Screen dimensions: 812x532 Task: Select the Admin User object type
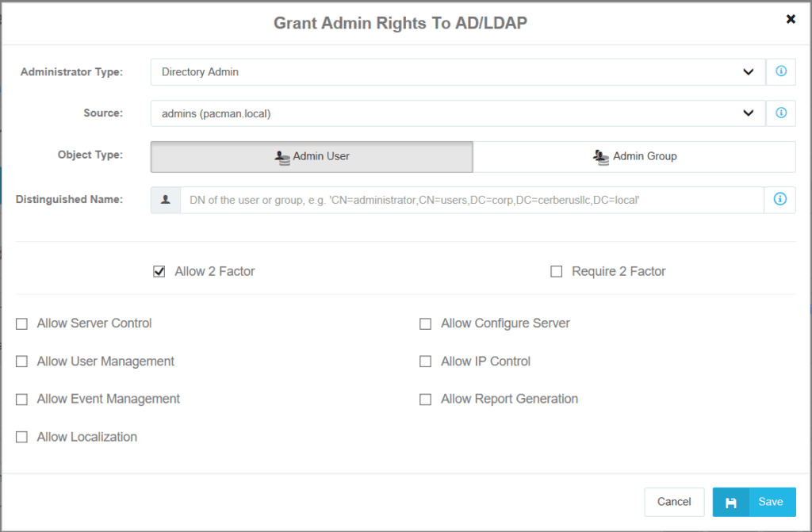[312, 157]
